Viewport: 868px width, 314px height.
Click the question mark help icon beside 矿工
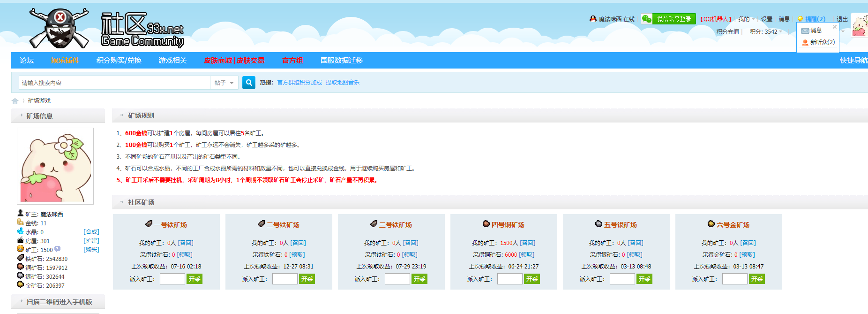tap(57, 249)
